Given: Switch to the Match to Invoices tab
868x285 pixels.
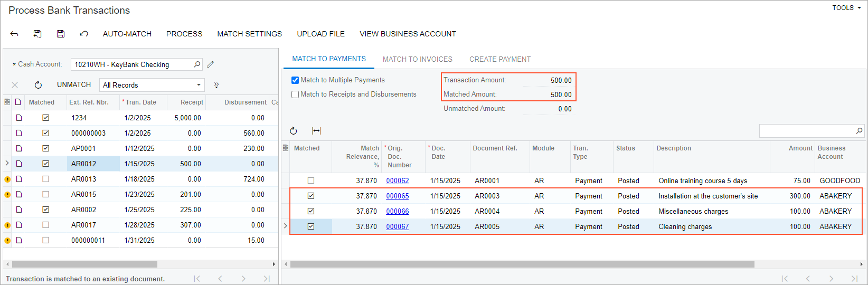Looking at the screenshot, I should pos(417,59).
